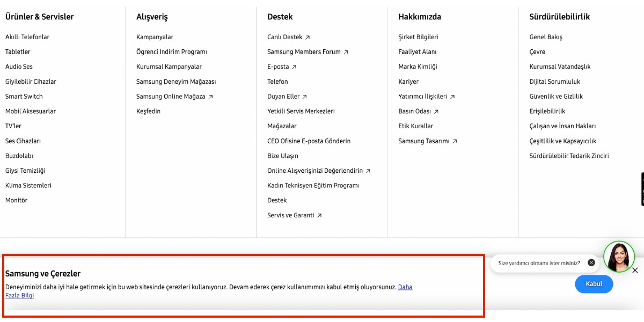644x322 pixels.
Task: Open the Akıllı Telefonlar link
Action: pos(27,37)
